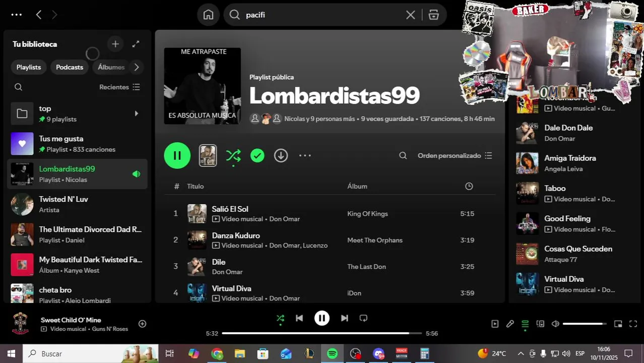
Task: Mute the volume speaker icon
Action: 555,324
